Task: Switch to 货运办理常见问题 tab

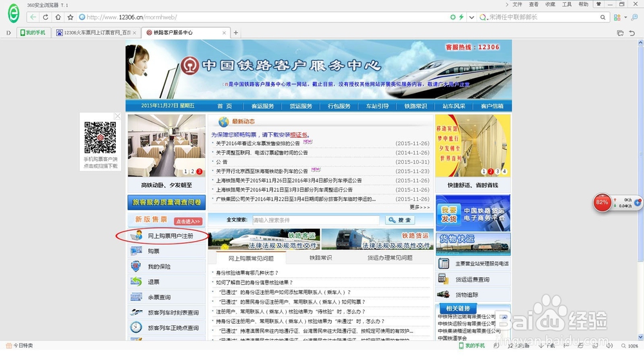Action: (x=390, y=258)
